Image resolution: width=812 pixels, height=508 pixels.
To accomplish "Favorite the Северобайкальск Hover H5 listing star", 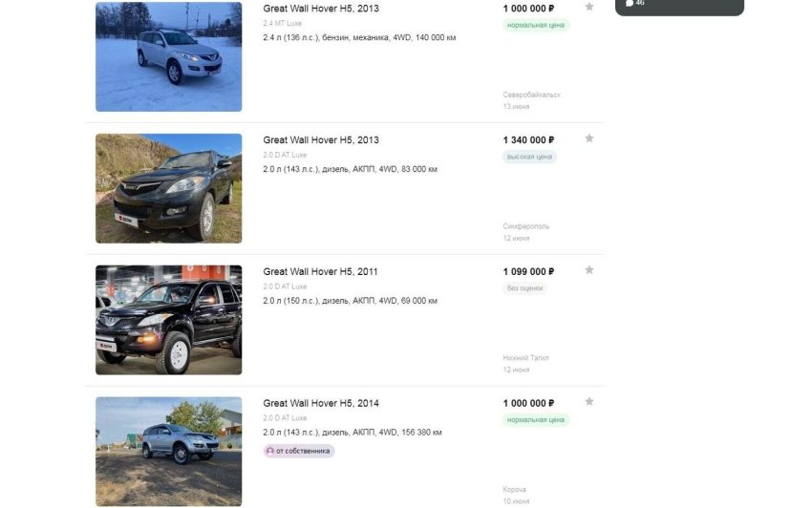I will 589,7.
